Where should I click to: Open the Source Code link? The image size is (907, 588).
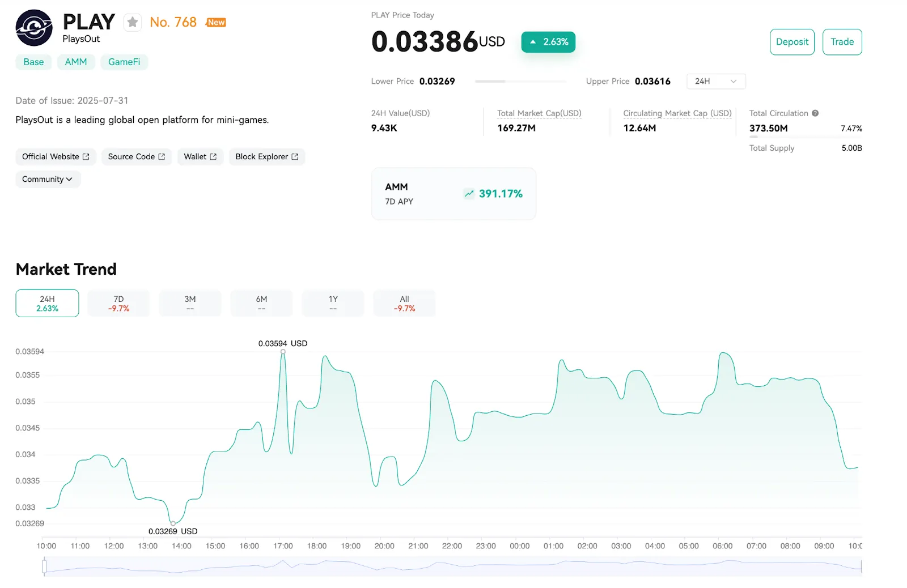(137, 157)
